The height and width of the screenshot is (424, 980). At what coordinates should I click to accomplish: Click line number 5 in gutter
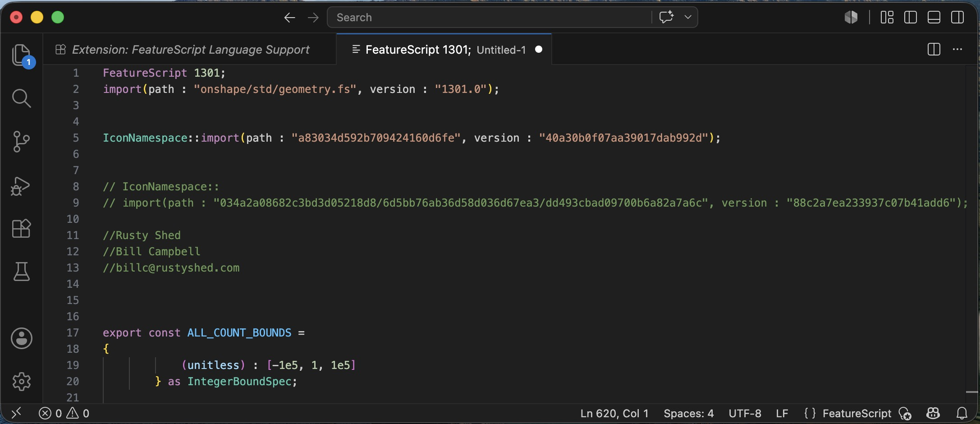[76, 138]
